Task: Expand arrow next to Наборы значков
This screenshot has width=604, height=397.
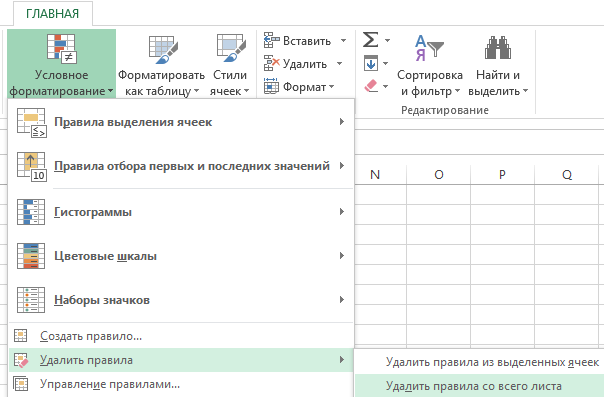Action: point(342,299)
